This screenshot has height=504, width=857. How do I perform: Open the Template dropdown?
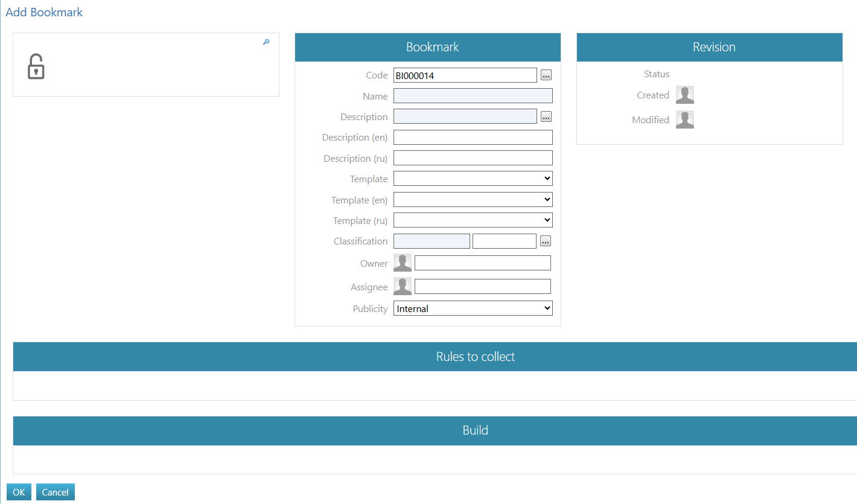pyautogui.click(x=473, y=179)
